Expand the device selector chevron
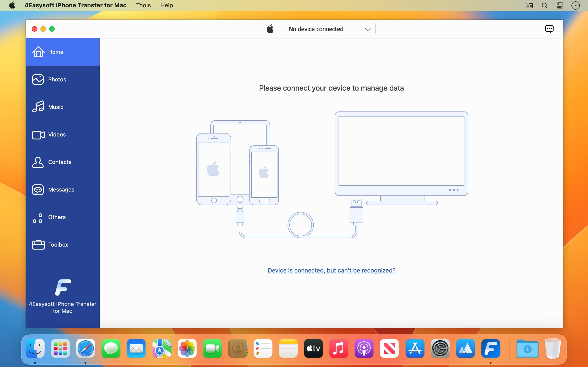Image resolution: width=588 pixels, height=367 pixels. (x=368, y=29)
